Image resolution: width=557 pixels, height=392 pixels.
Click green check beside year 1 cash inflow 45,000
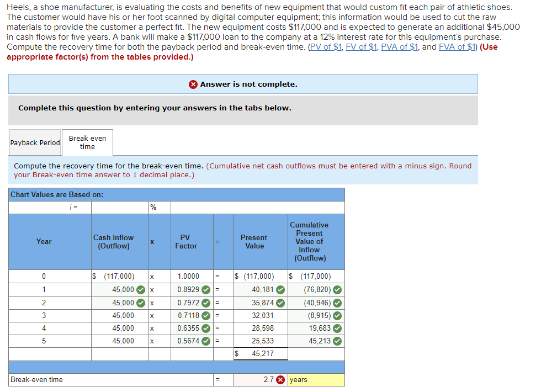141,290
